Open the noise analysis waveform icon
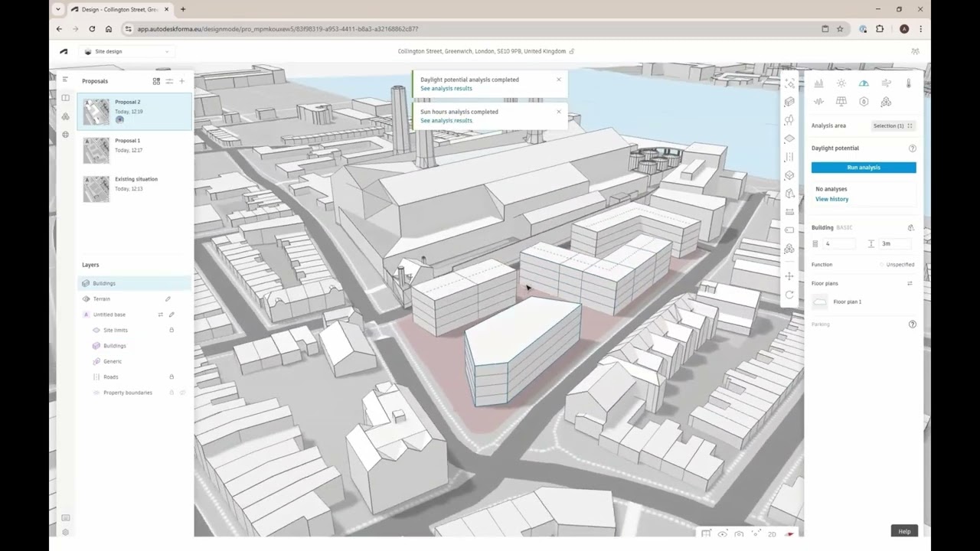This screenshot has width=980, height=551. (x=818, y=101)
